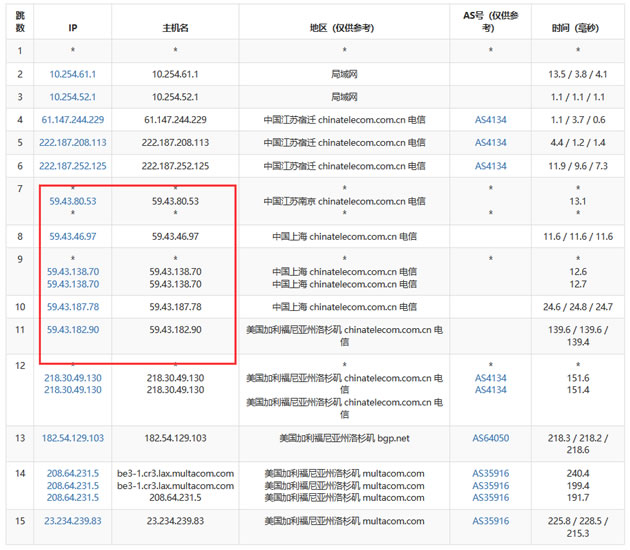Click the AS35916 link in hop 15 row
Image resolution: width=630 pixels, height=550 pixels.
point(491,521)
